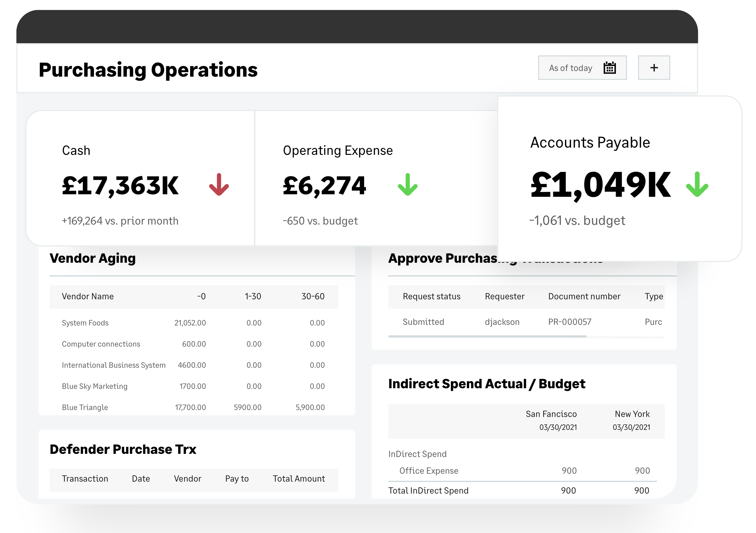Click the 5900.00 value in Blue Triangle row
756x533 pixels.
[x=247, y=407]
